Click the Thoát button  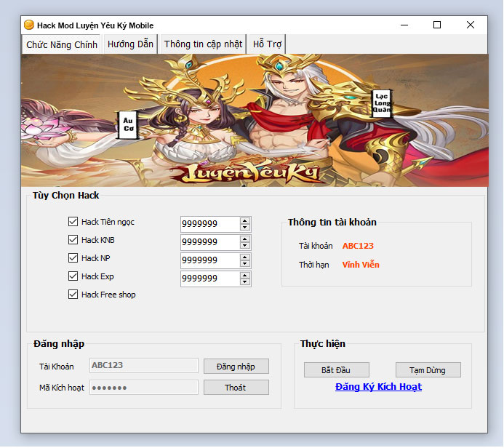[x=236, y=388]
